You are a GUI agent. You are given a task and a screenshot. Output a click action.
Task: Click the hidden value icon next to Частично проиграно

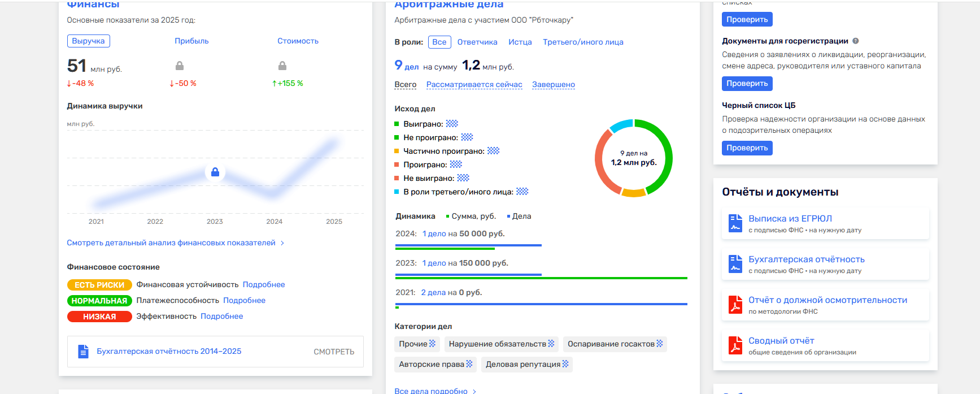[x=494, y=151]
